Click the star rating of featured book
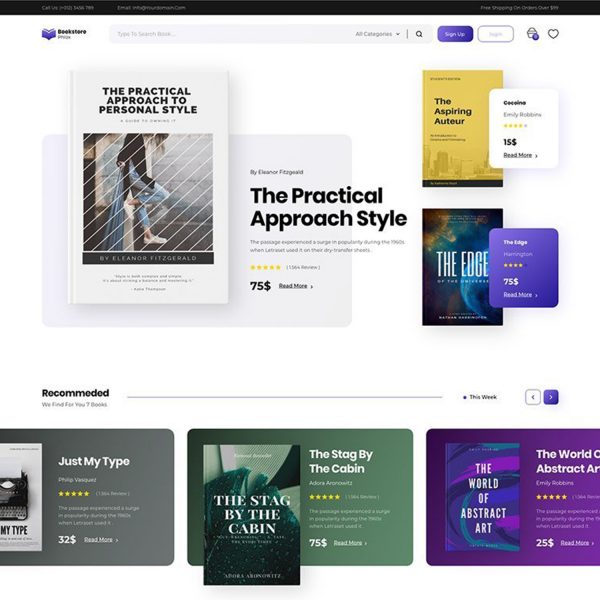This screenshot has width=600, height=600. 266,267
